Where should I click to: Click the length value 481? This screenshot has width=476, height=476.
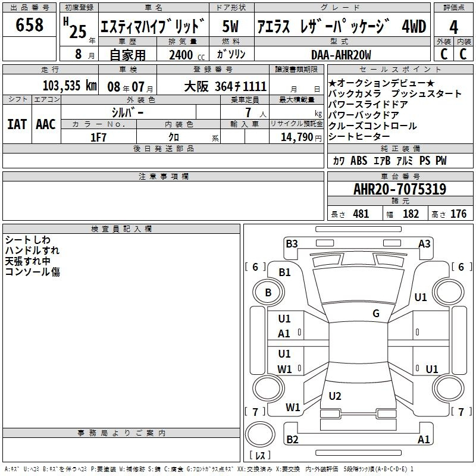(361, 214)
